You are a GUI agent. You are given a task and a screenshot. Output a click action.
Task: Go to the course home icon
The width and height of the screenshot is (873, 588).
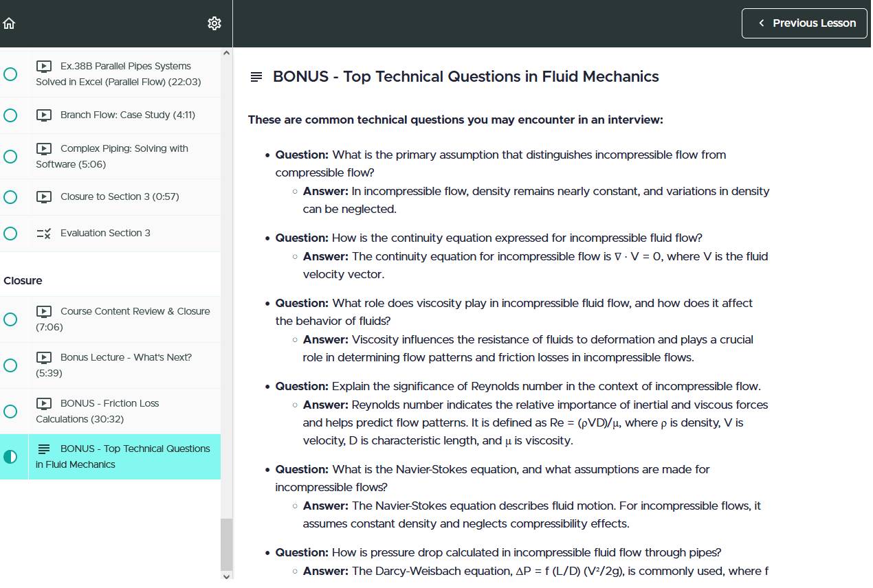click(x=9, y=23)
